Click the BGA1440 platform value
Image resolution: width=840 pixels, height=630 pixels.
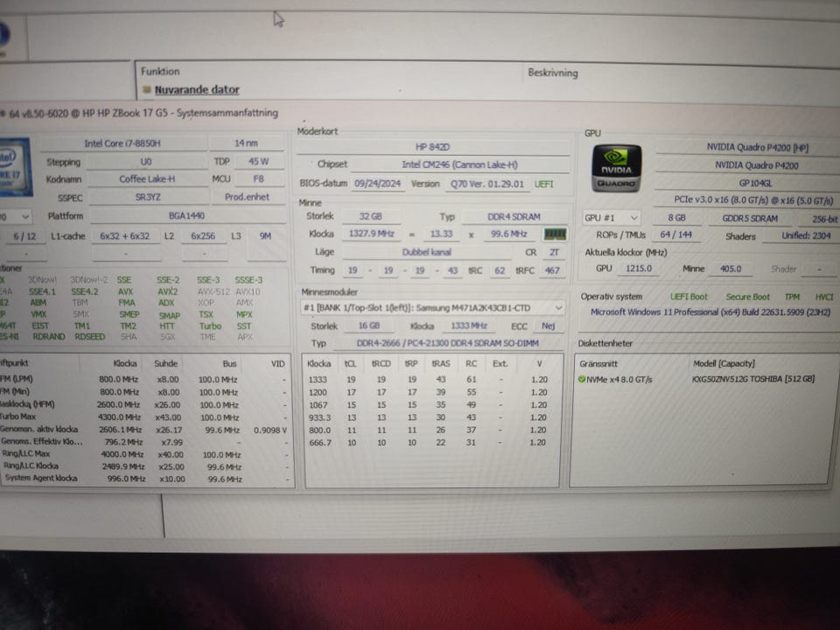[187, 216]
